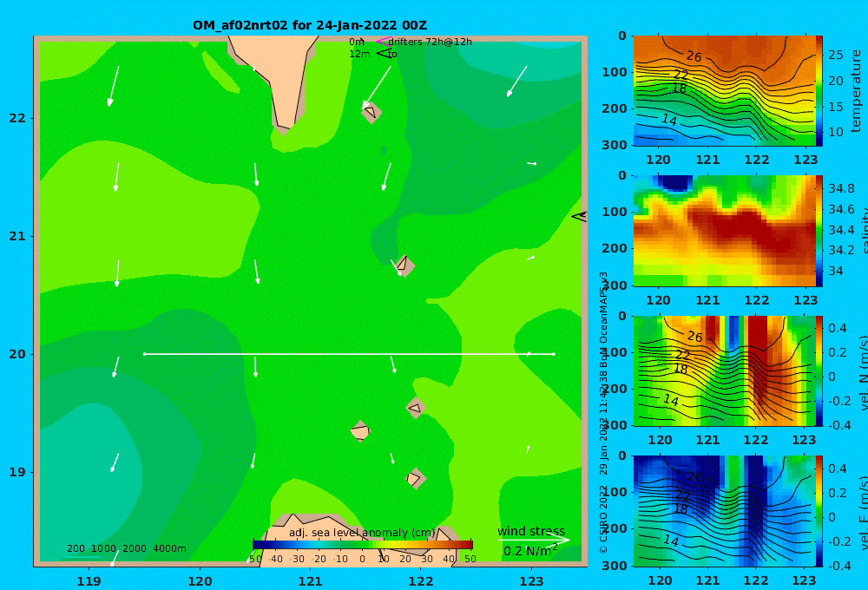Click the small island just north of 22°N

pyautogui.click(x=371, y=112)
